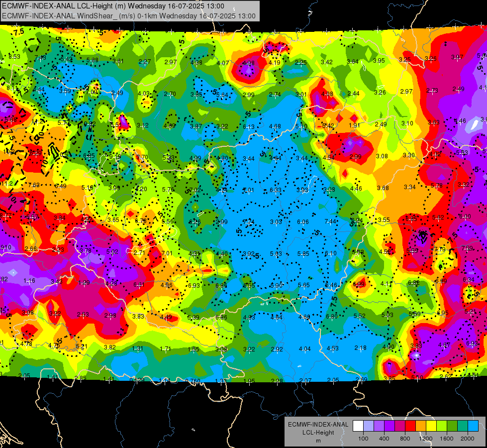Click wind shear value 1.71

[x=165, y=349]
